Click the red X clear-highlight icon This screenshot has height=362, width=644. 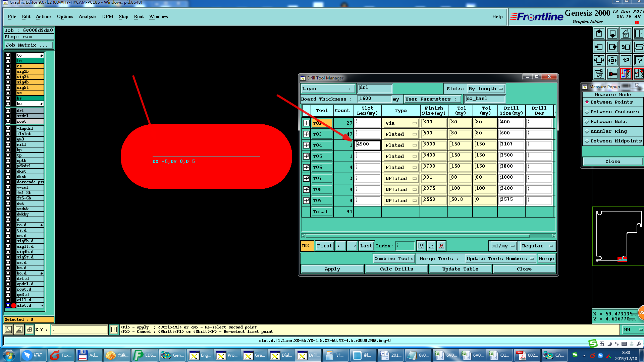click(x=441, y=246)
